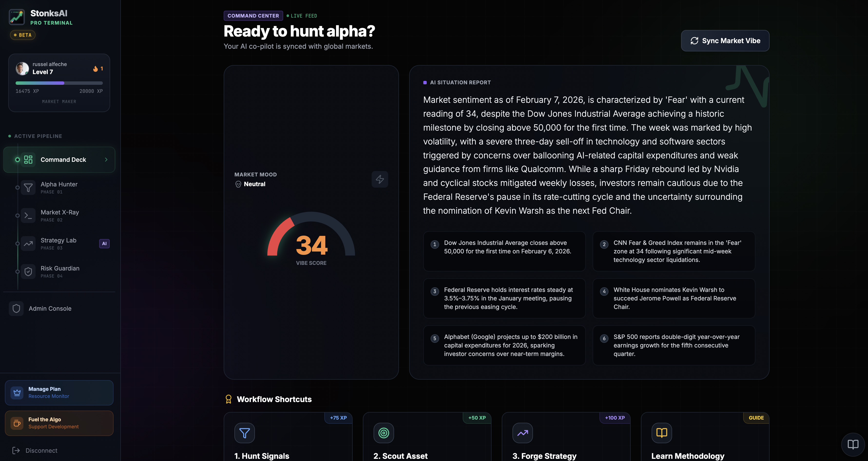Click the Learn Methodology book icon

point(661,433)
